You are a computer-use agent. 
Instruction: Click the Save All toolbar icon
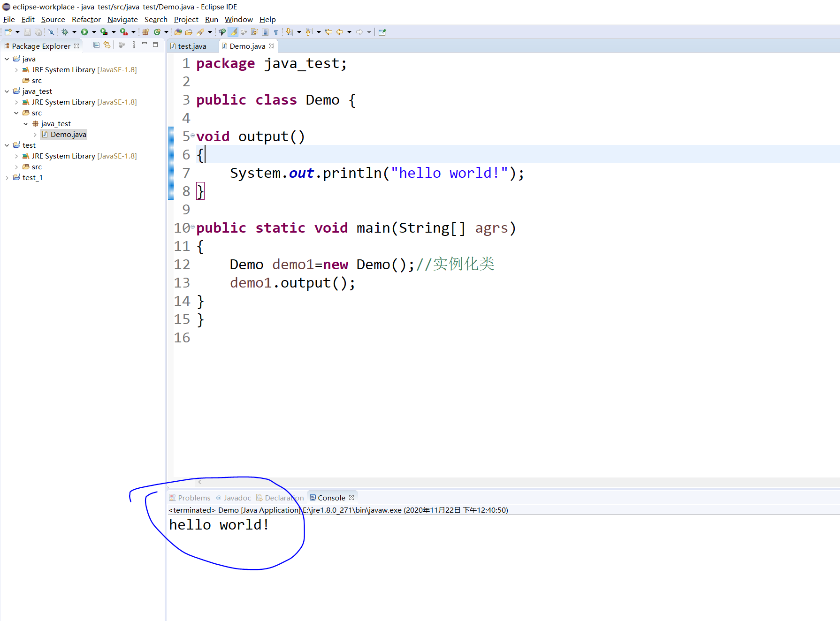[38, 32]
